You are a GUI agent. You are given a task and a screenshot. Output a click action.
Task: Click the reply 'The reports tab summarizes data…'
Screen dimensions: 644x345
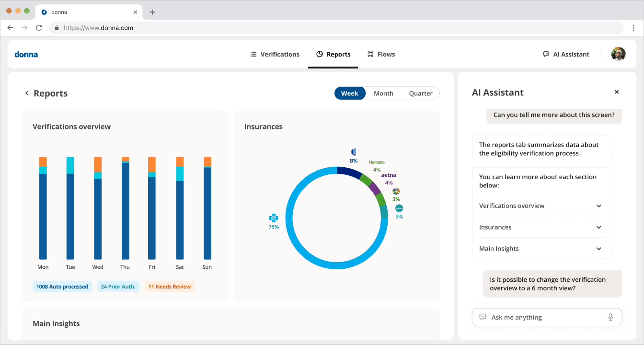(x=541, y=149)
